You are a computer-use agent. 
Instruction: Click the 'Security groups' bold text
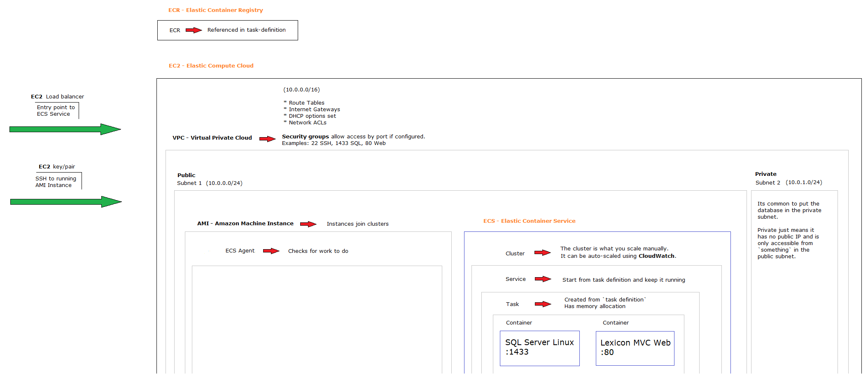click(305, 137)
